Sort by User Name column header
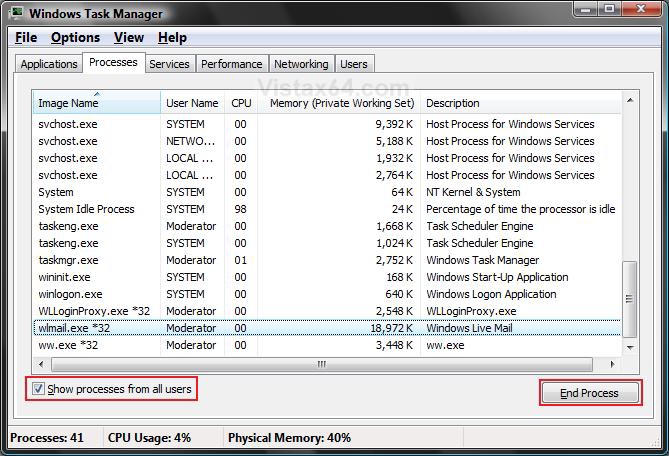669x456 pixels. [192, 103]
